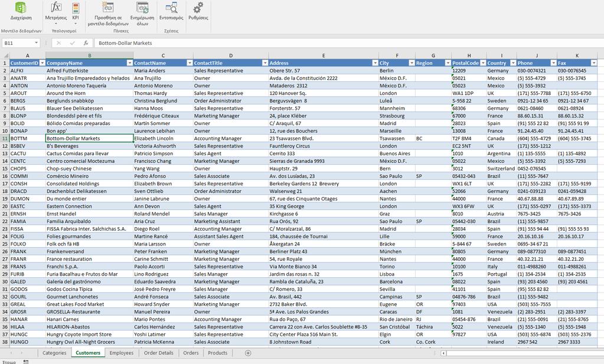Select the FRANK customer ID cell
The width and height of the screenshot is (604, 364).
(x=27, y=252)
